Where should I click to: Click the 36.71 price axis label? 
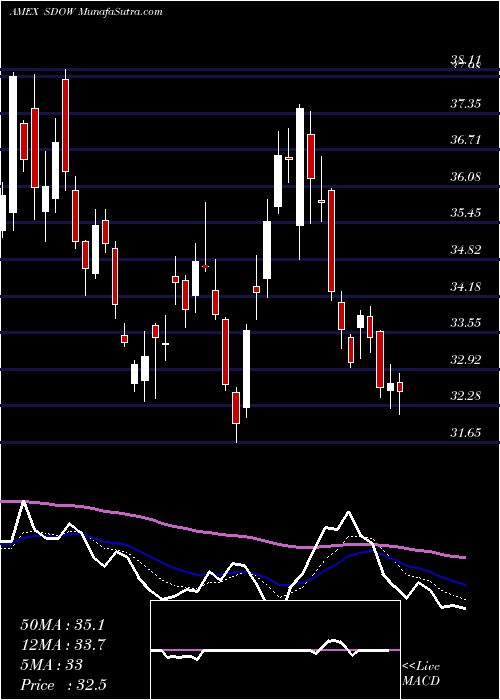[x=466, y=140]
